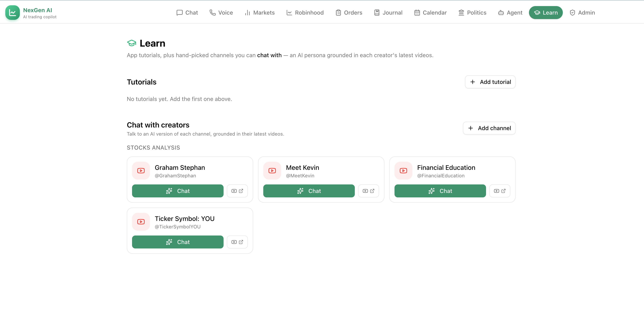Start chat with Graham Stephan
644x334 pixels.
pos(178,191)
